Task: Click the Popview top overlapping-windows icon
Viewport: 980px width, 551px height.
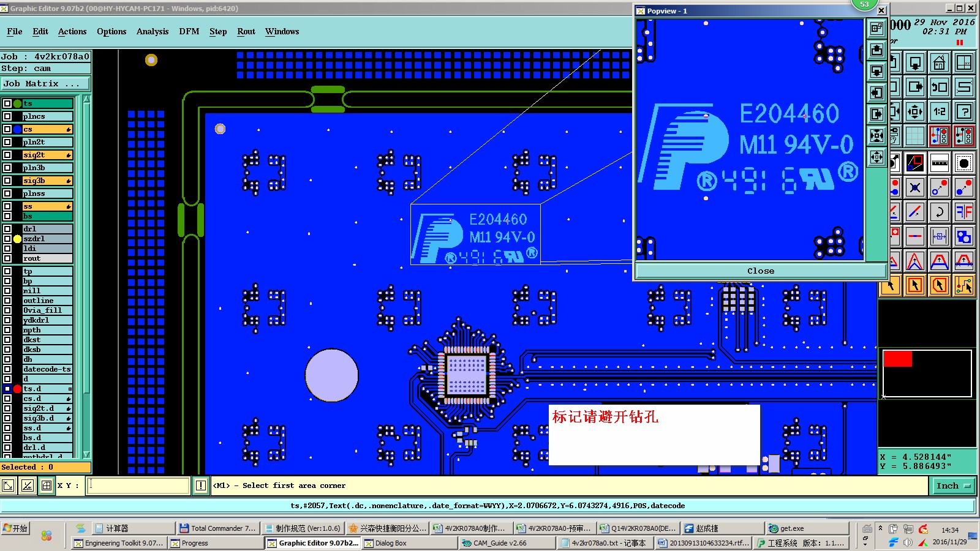Action: click(876, 28)
